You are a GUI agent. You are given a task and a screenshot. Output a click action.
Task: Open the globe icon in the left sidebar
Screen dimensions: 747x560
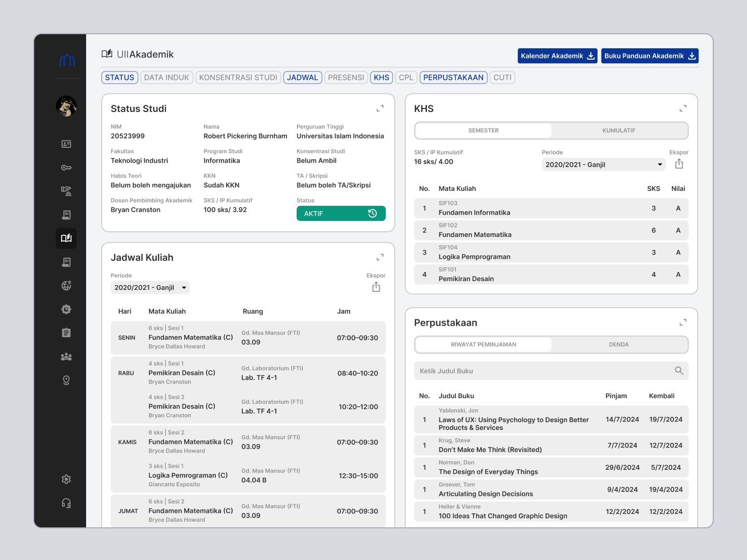(x=66, y=285)
